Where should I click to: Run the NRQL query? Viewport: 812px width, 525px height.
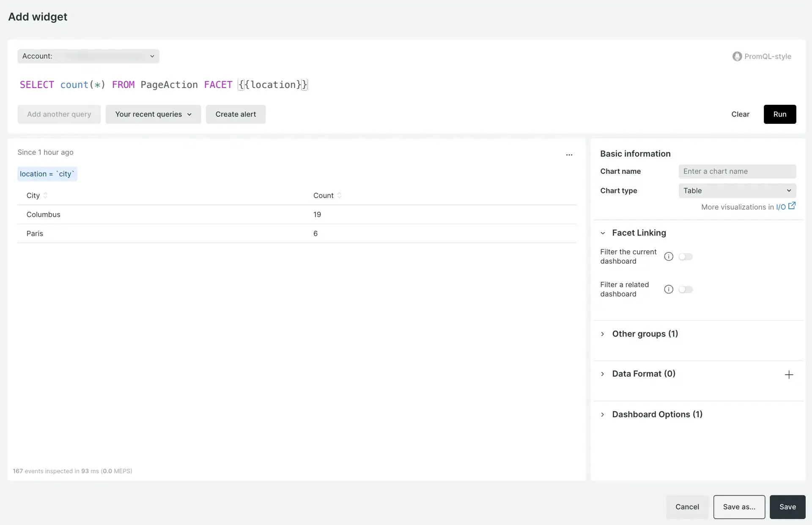(x=780, y=114)
